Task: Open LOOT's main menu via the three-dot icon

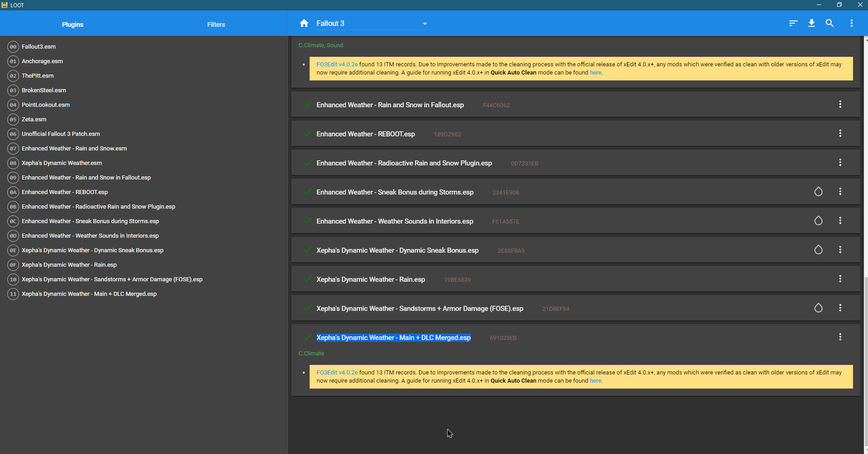Action: [x=852, y=23]
